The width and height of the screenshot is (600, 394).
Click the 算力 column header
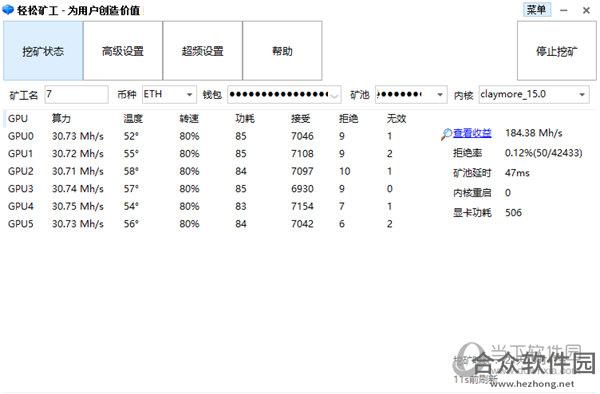(x=61, y=119)
